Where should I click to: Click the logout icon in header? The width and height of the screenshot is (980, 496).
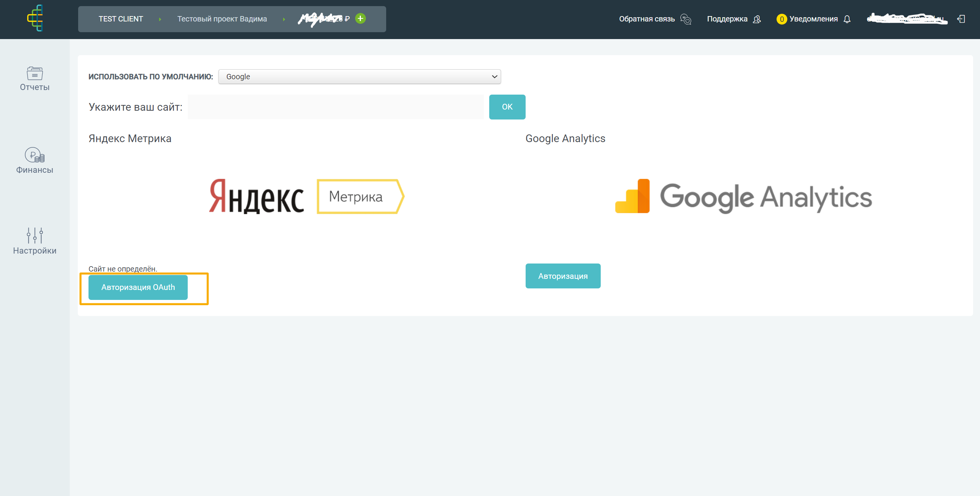[961, 19]
